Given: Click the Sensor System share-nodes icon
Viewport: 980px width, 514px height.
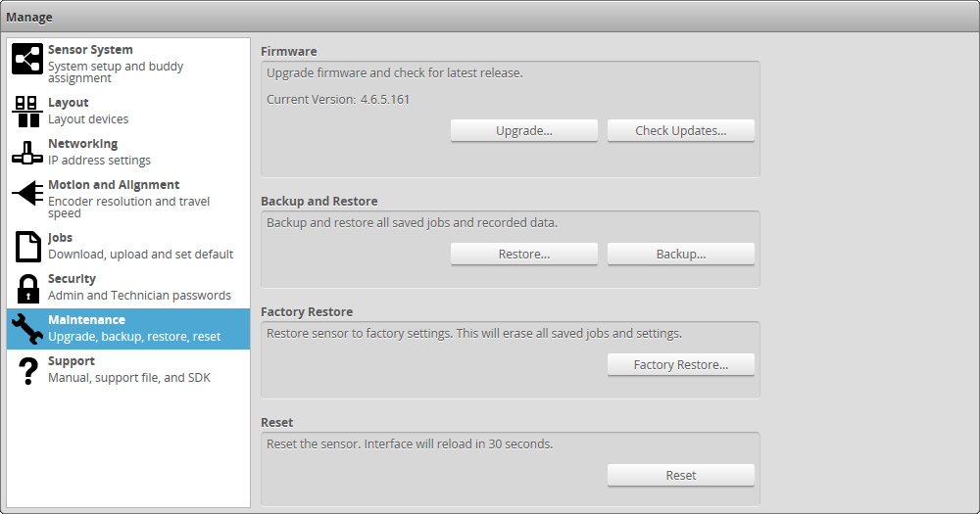Looking at the screenshot, I should tap(27, 59).
